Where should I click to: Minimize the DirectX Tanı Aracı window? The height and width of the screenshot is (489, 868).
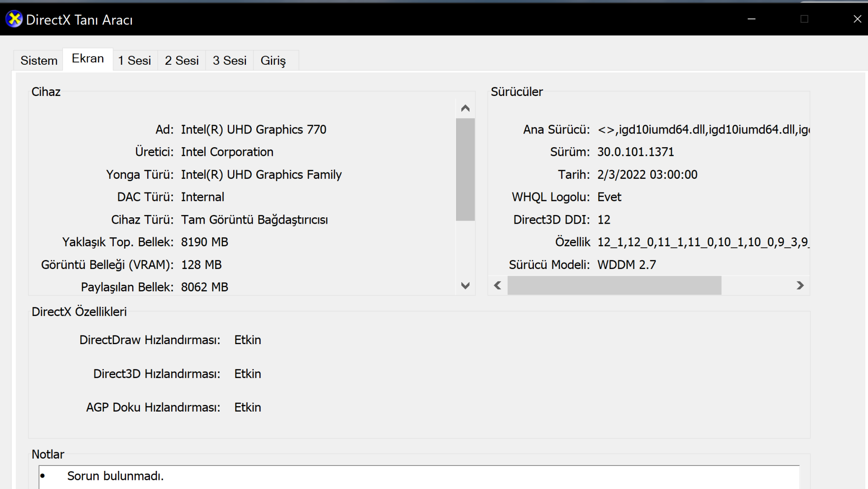[752, 19]
